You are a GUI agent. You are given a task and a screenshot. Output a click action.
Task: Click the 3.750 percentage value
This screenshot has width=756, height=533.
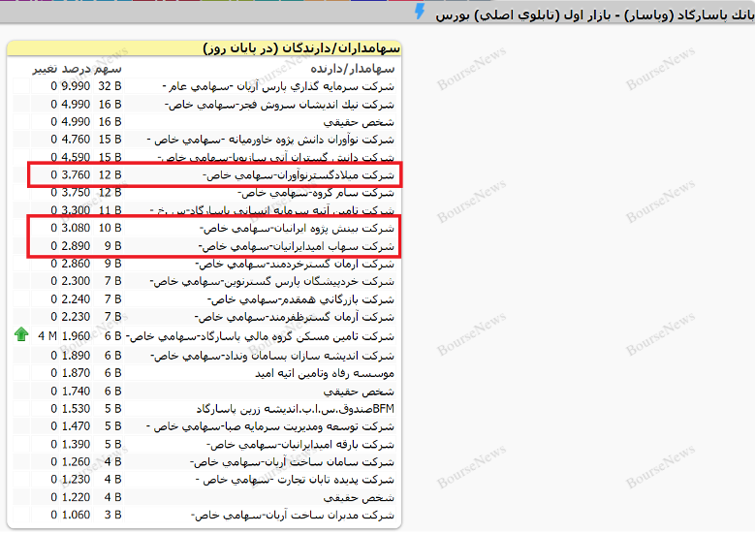pyautogui.click(x=76, y=192)
